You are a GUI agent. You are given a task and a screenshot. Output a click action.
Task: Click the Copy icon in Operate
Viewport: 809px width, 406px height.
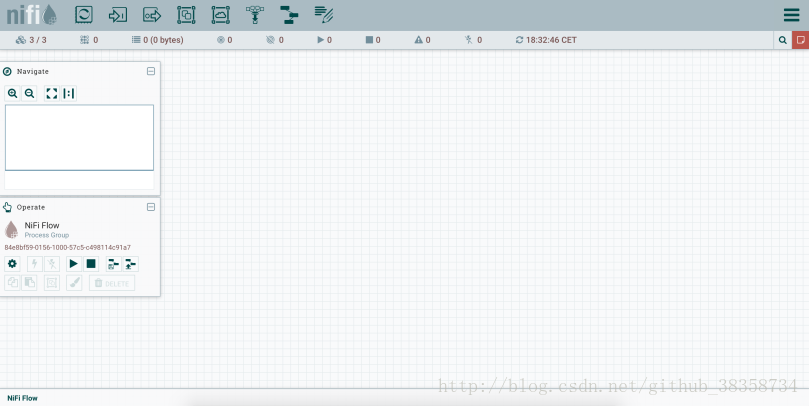click(12, 283)
